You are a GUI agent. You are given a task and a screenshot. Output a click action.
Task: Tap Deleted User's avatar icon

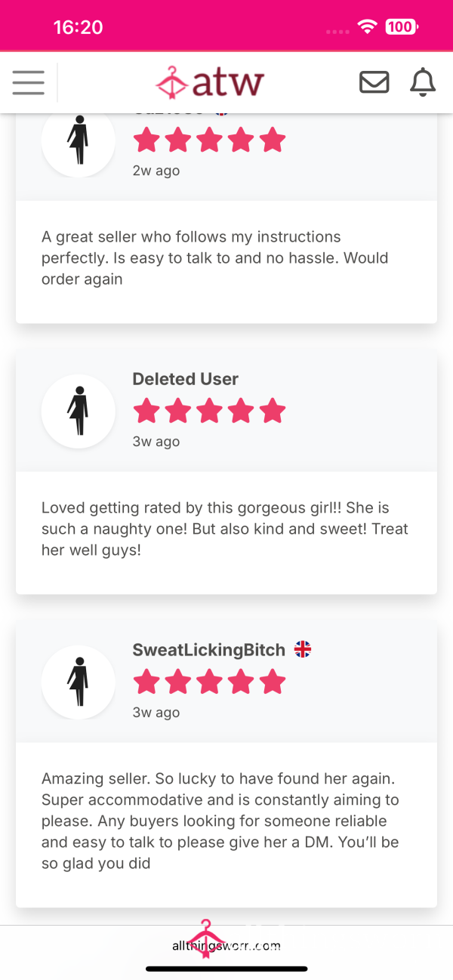(79, 411)
